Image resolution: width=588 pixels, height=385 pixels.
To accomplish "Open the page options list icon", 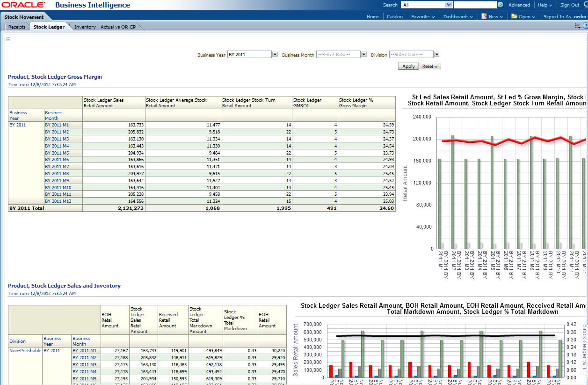I will pyautogui.click(x=577, y=26).
